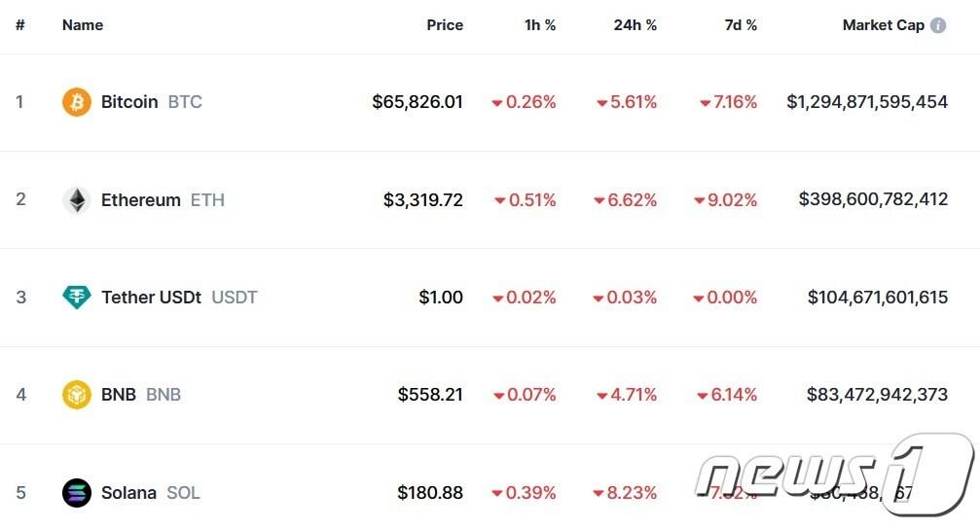Open the Solana coin name link
This screenshot has height=528, width=980.
pos(128,493)
